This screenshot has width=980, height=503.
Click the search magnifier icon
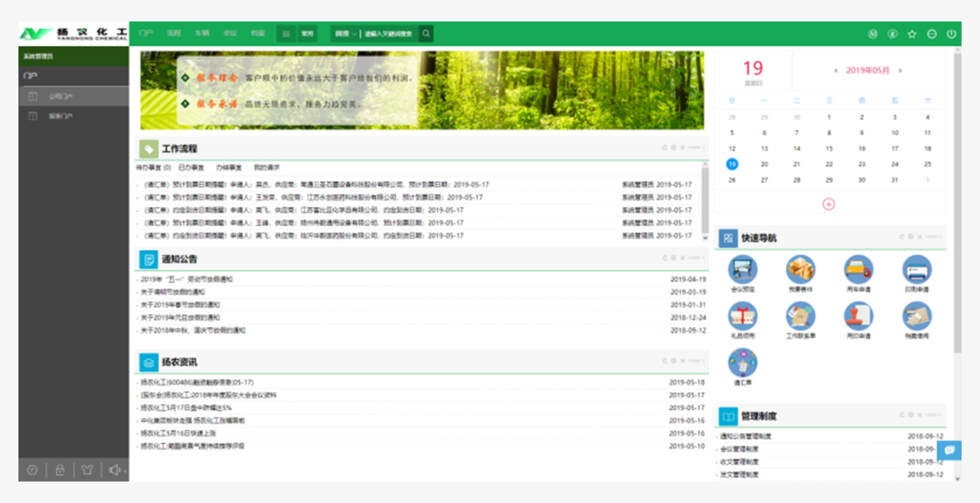pos(426,34)
